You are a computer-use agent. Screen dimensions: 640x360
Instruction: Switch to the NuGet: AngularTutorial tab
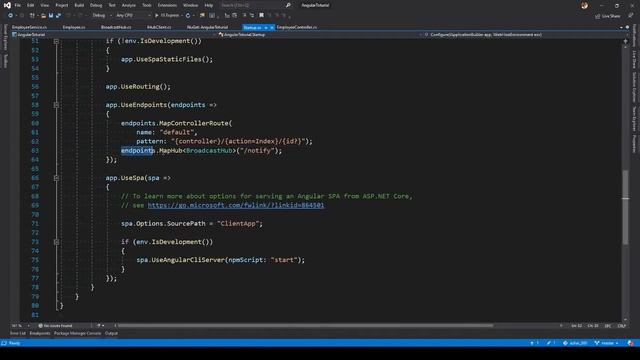(x=207, y=27)
